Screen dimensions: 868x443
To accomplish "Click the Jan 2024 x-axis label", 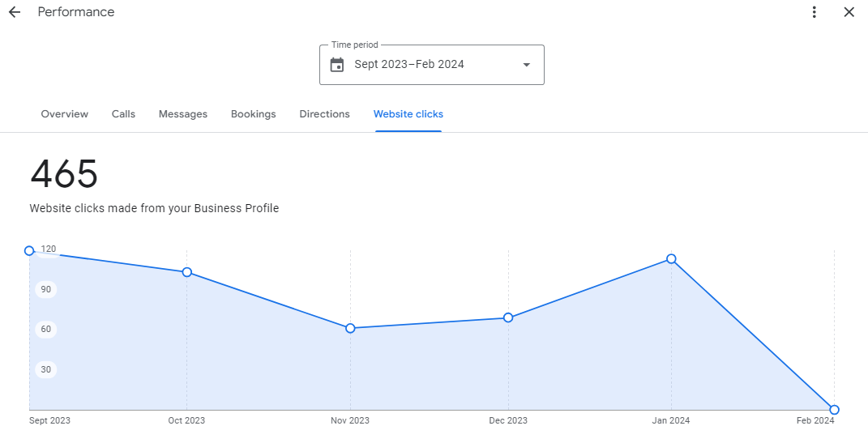I will pos(671,420).
